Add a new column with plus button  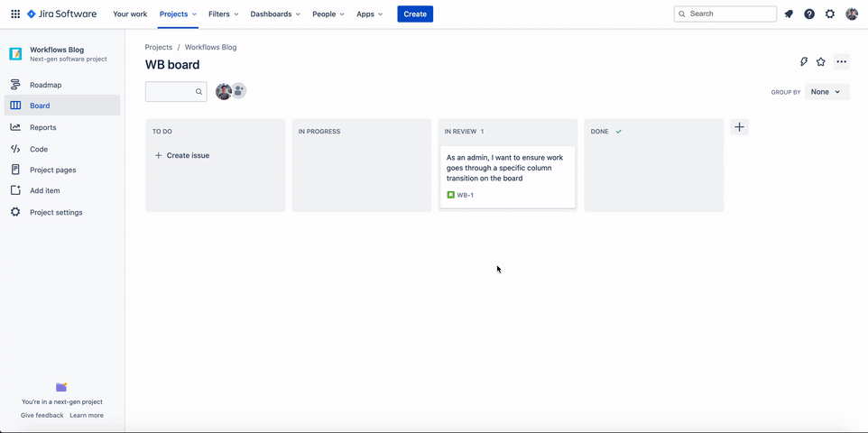[739, 127]
